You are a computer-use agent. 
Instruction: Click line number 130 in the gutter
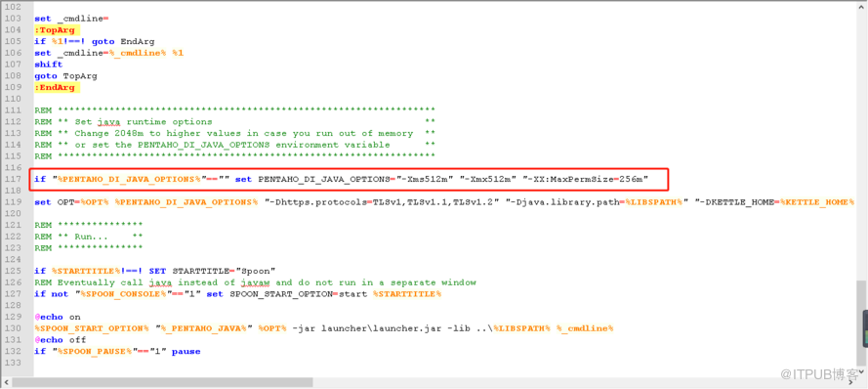click(x=12, y=328)
